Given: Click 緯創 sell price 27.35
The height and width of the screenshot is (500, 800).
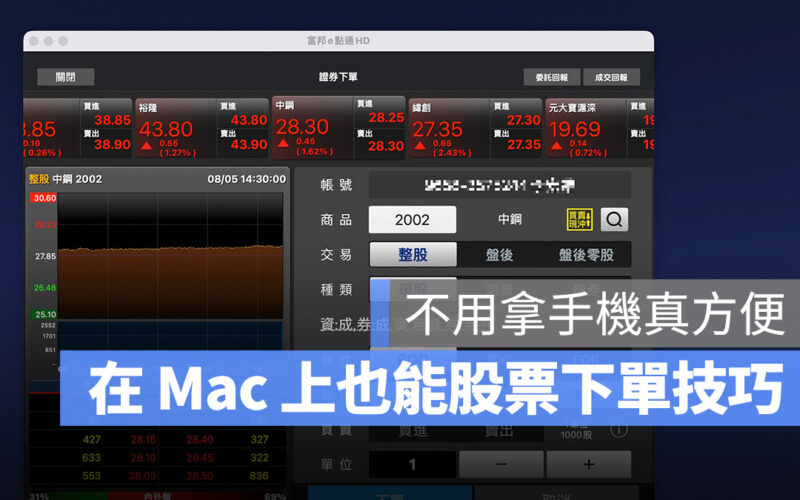Looking at the screenshot, I should (x=523, y=144).
